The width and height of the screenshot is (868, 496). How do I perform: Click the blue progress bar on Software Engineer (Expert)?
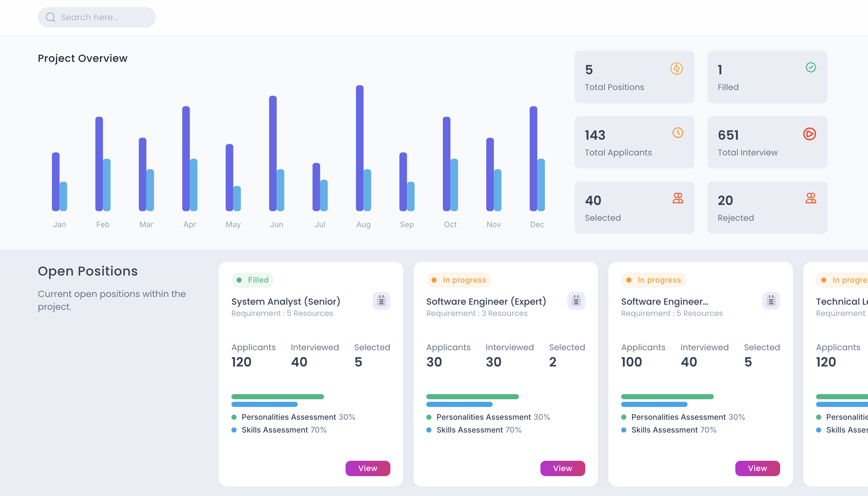point(459,404)
